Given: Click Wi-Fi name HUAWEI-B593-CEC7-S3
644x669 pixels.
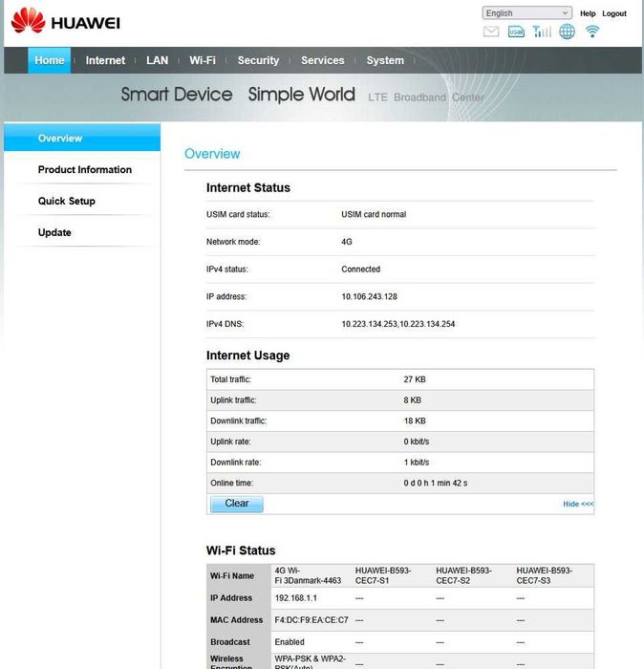Looking at the screenshot, I should pyautogui.click(x=545, y=575).
